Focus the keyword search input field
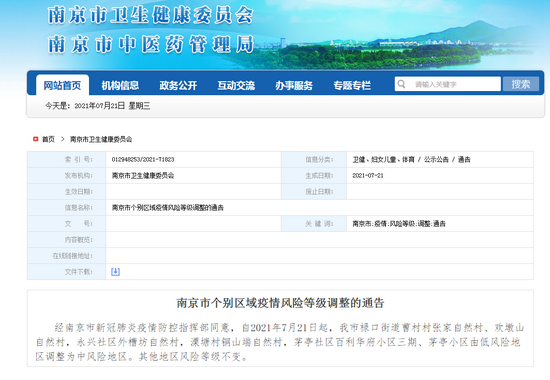This screenshot has height=380, width=550. coord(448,84)
